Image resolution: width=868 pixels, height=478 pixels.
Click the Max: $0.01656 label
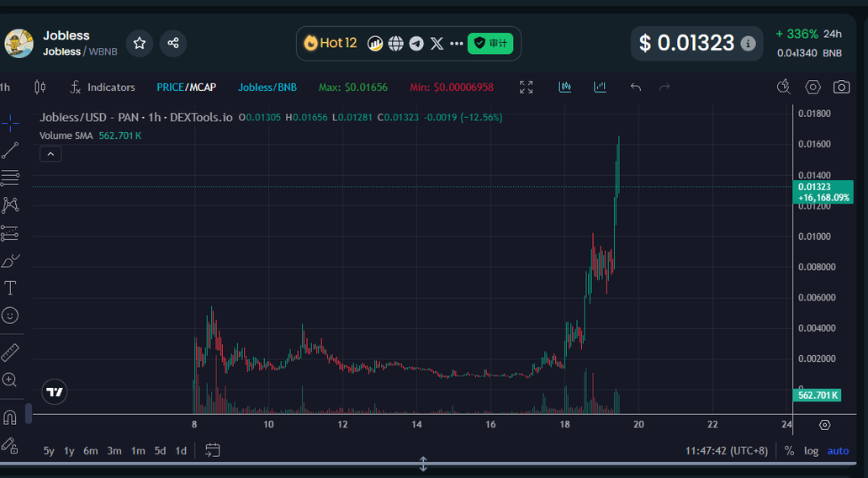353,87
